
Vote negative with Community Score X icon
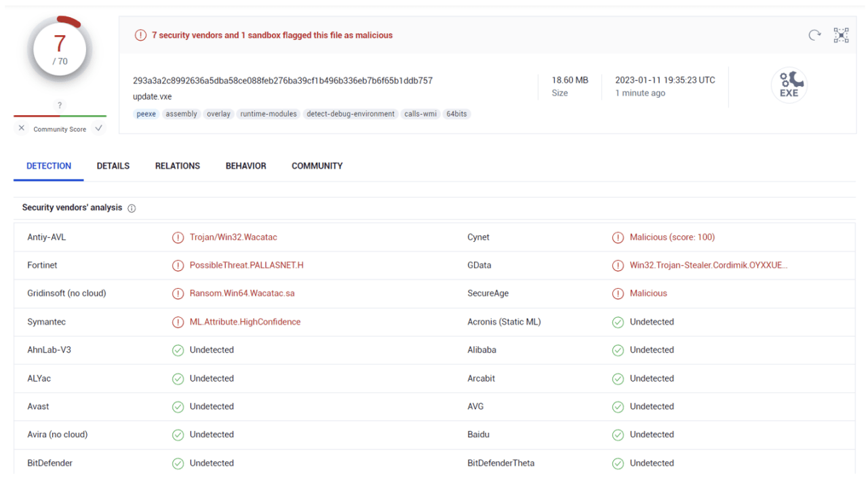tap(22, 128)
